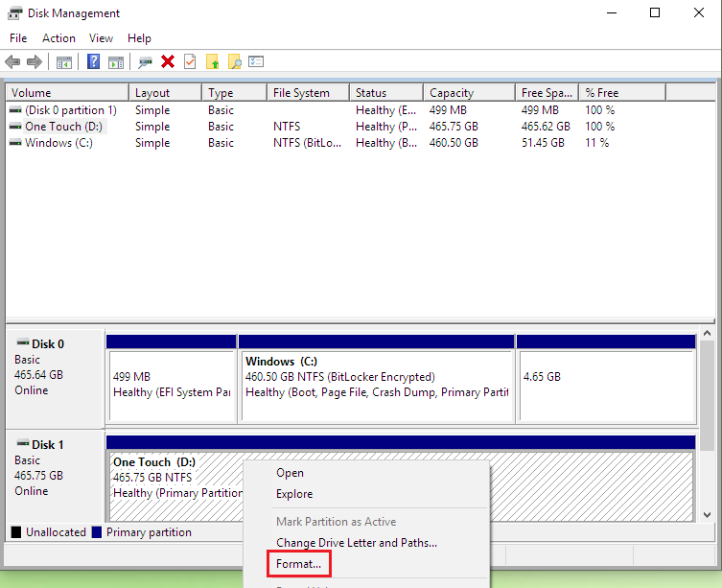Click the yellow folder with green arrow icon
Screen dimensions: 722x588
(x=213, y=61)
